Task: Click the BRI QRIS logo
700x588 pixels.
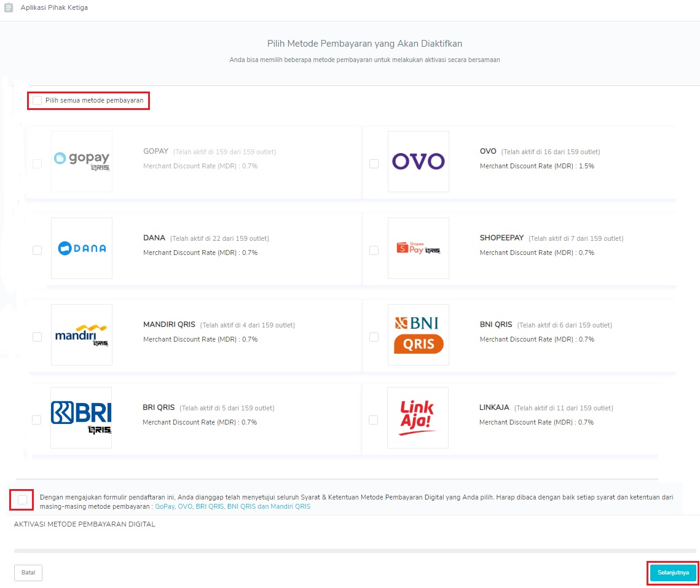Action: [x=81, y=418]
